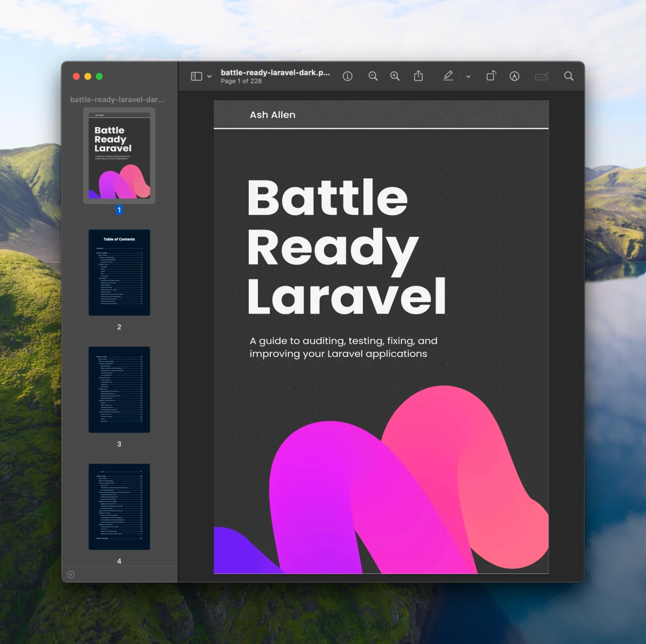Select the Highlight pen tool

coord(448,76)
